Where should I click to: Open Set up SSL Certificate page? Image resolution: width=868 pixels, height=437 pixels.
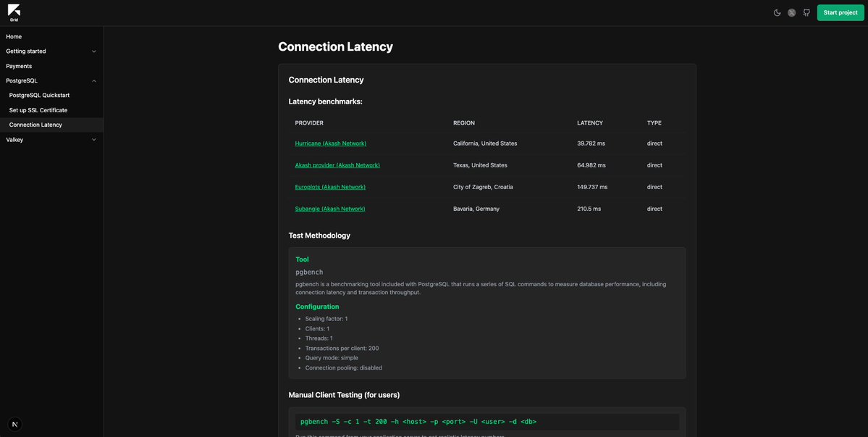click(38, 110)
